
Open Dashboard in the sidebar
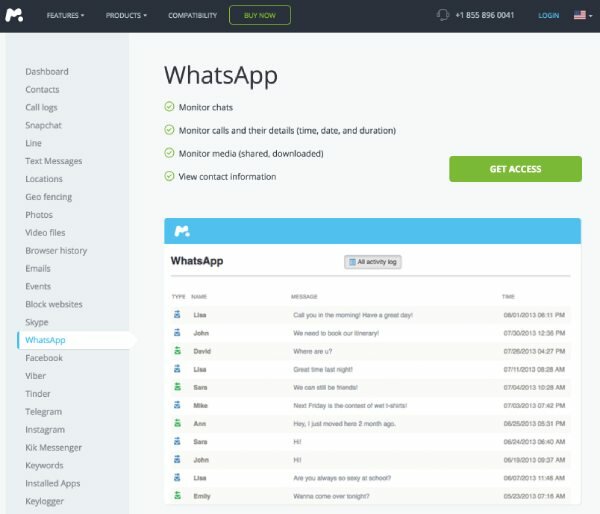(47, 72)
